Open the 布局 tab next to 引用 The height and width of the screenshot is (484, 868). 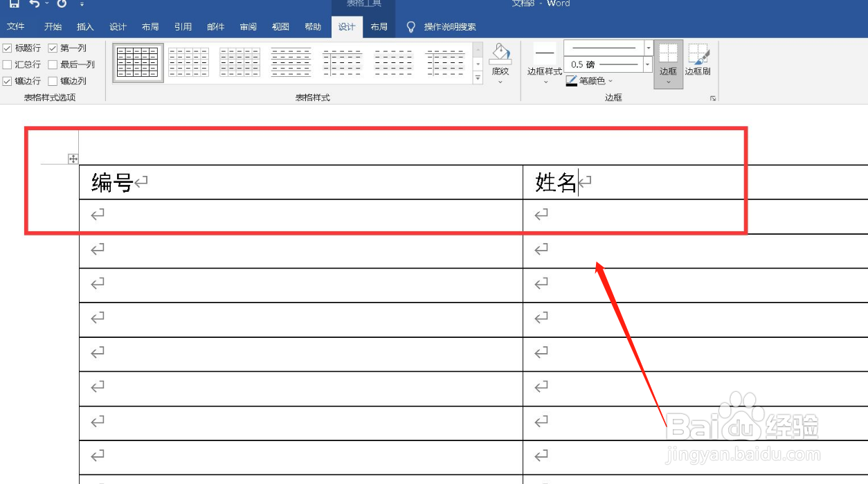coord(150,27)
